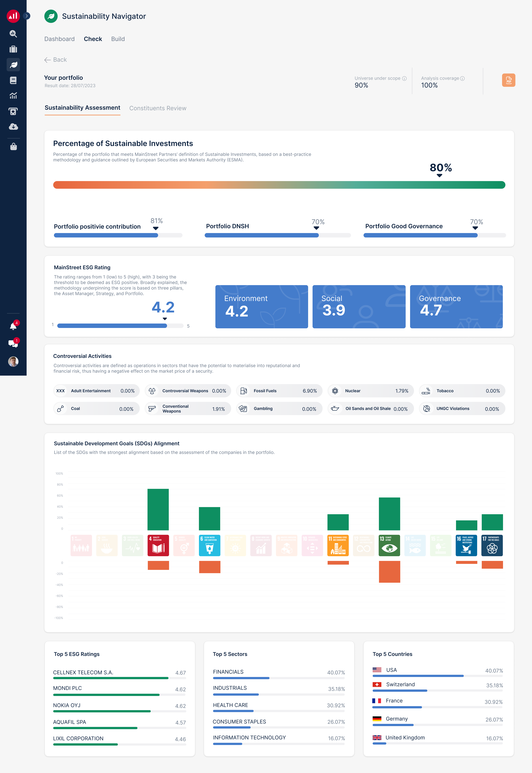The height and width of the screenshot is (773, 532).
Task: Click the Portfolio DNSH progress bar
Action: click(278, 235)
